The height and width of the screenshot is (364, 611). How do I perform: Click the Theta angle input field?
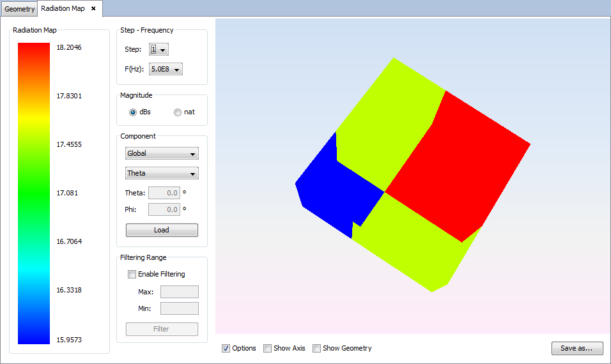click(x=164, y=193)
